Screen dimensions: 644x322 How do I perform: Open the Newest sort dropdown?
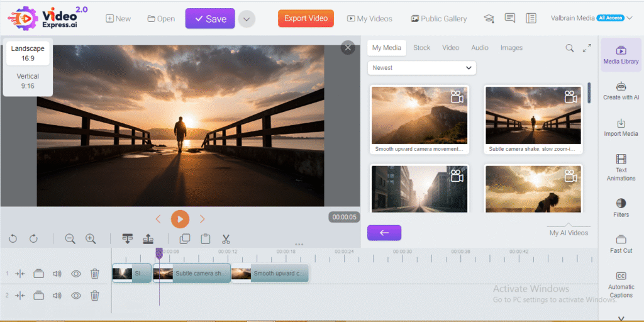(x=422, y=68)
